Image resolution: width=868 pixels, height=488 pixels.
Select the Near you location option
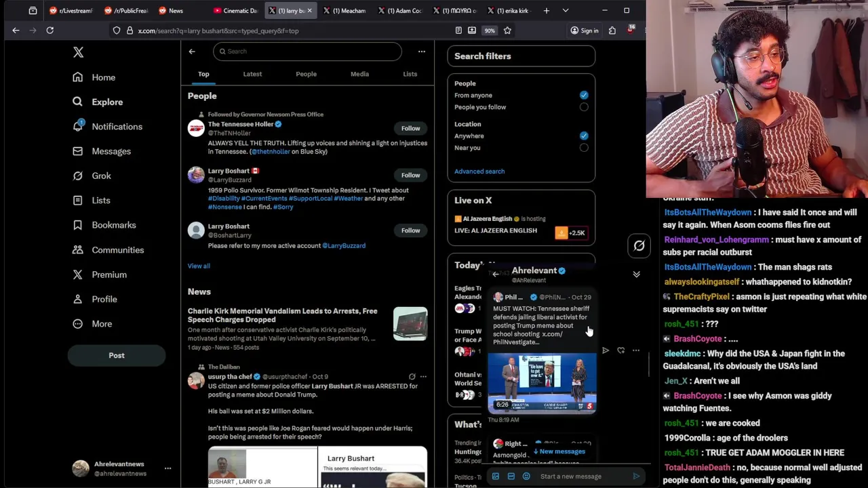[584, 148]
